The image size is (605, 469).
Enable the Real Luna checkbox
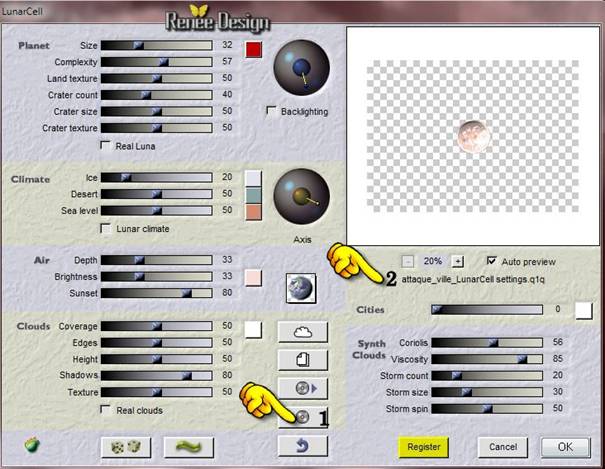105,145
